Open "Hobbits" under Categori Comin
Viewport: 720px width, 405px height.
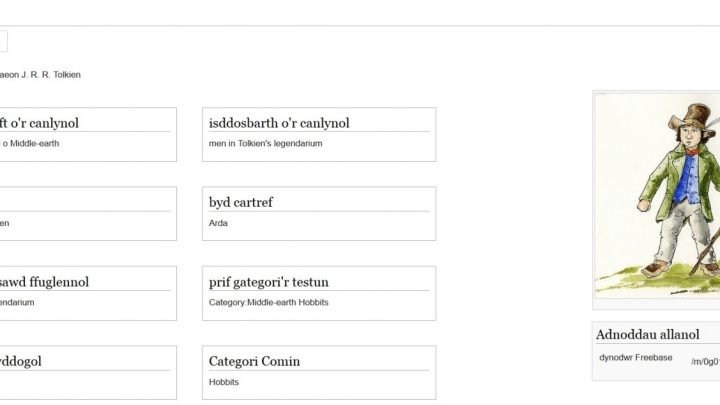point(224,382)
